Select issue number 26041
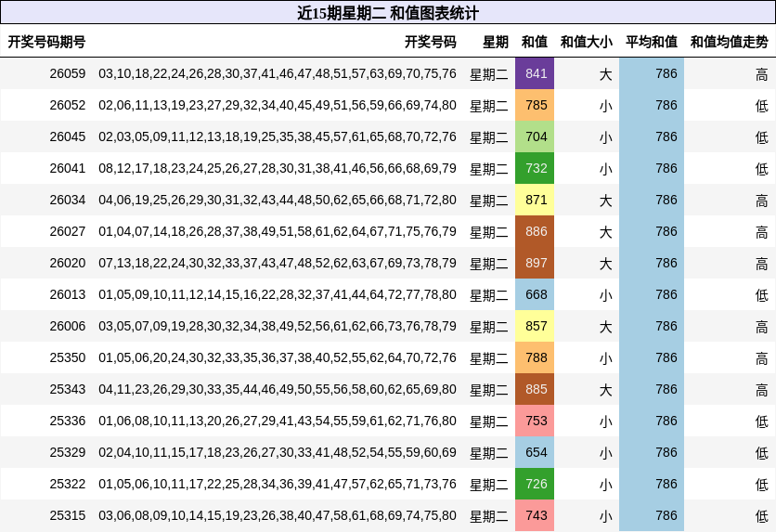This screenshot has height=532, width=776. coord(68,168)
